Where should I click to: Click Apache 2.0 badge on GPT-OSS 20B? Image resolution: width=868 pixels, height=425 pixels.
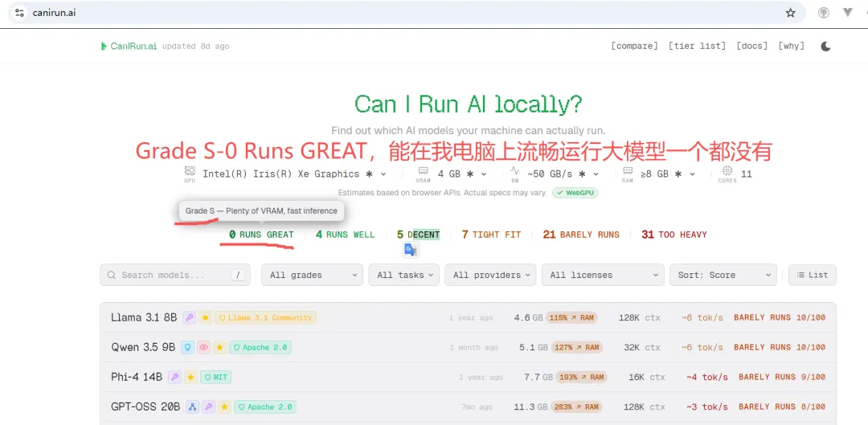[x=265, y=407]
